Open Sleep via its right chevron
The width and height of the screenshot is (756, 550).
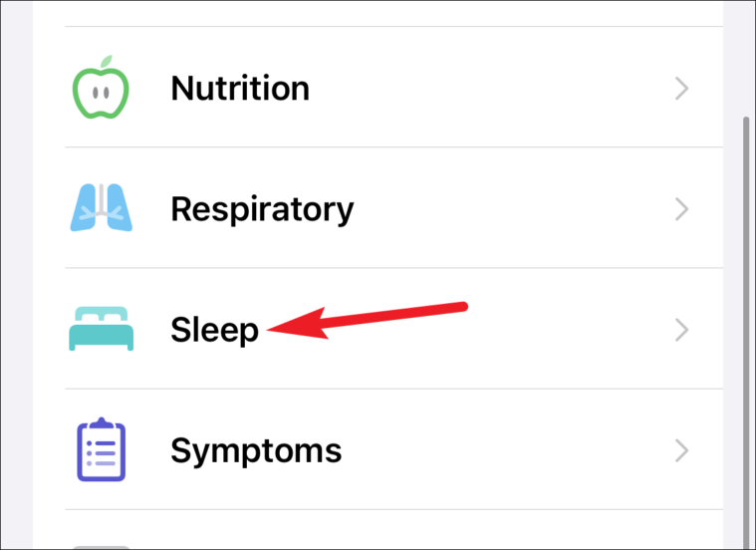click(681, 330)
